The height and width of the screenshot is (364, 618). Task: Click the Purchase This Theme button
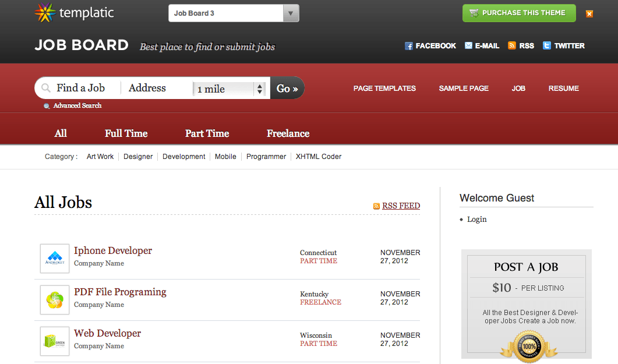[518, 12]
